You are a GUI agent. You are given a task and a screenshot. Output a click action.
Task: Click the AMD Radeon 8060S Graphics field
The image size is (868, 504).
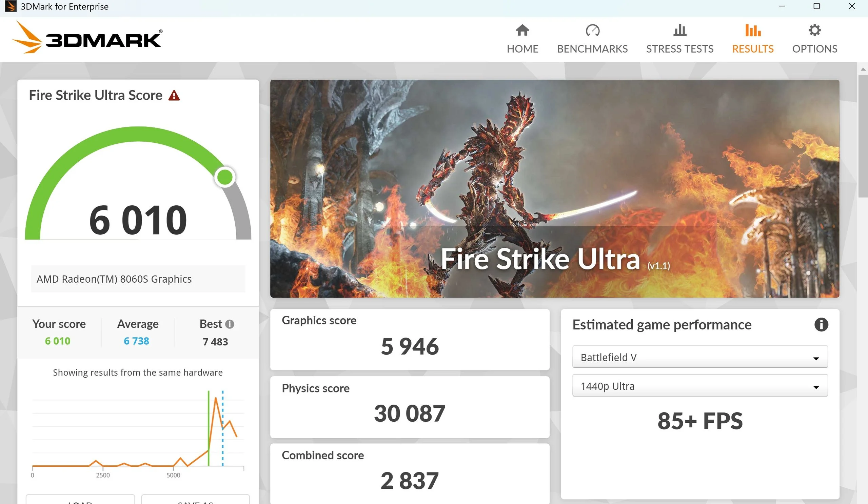tap(138, 279)
